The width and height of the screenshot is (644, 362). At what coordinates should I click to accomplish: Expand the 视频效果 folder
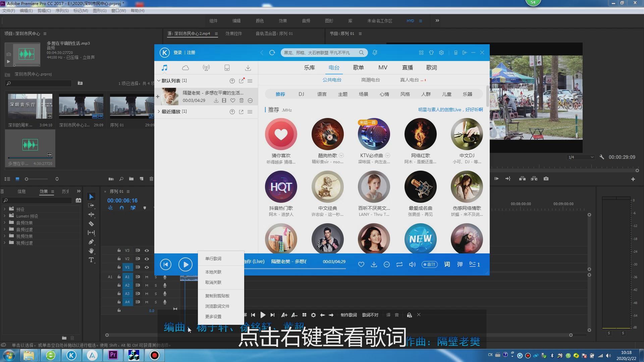[x=5, y=236]
